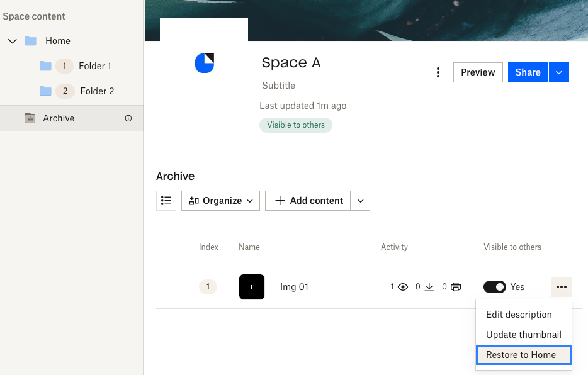Toggle Img 01 visibility switch to No
588x375 pixels.
coord(494,286)
